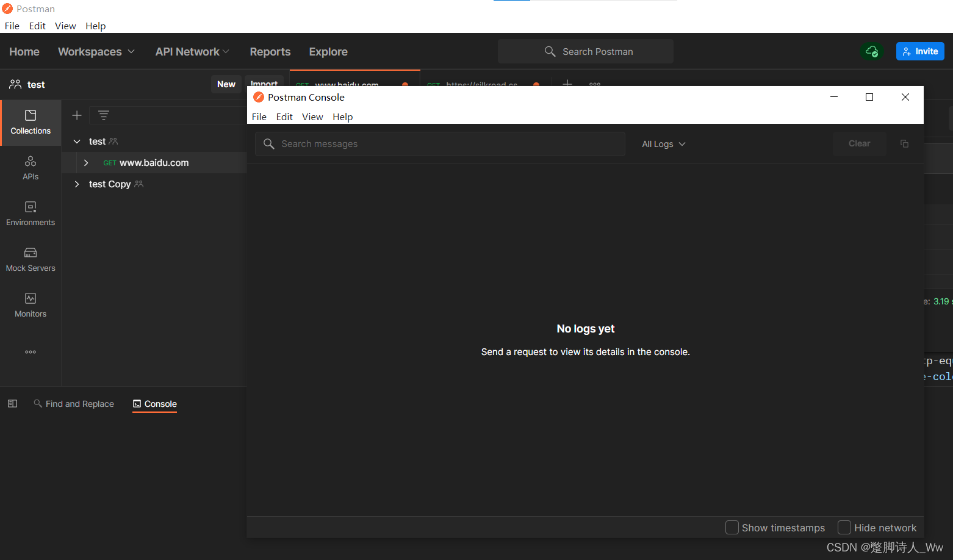Open the main View menu
This screenshot has width=953, height=560.
(65, 26)
